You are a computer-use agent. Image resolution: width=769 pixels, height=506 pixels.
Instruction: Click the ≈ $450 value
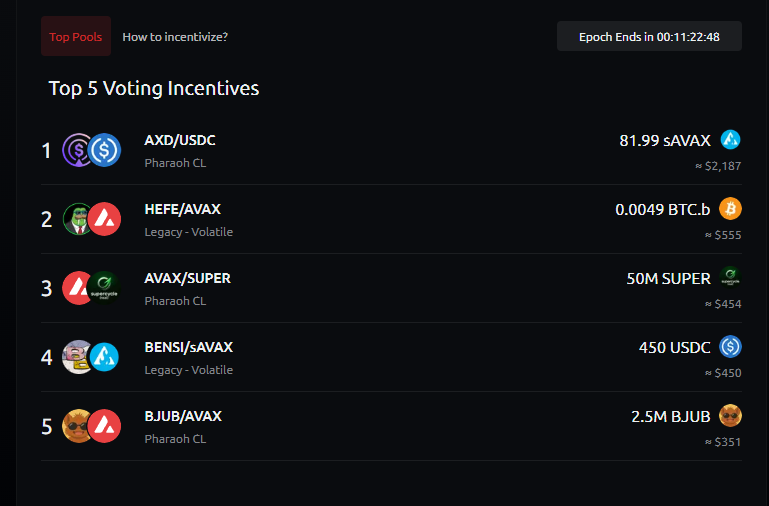(x=723, y=374)
